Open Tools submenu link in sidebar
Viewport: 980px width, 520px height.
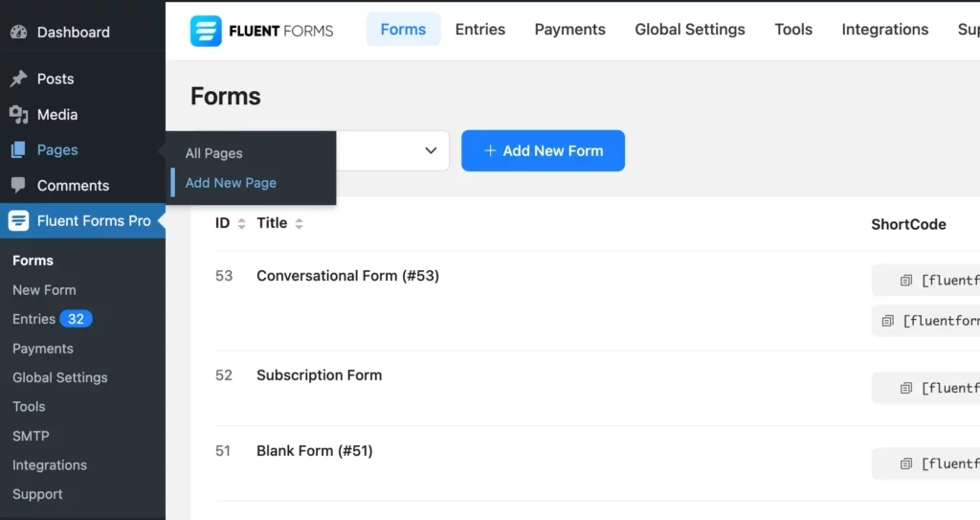29,407
